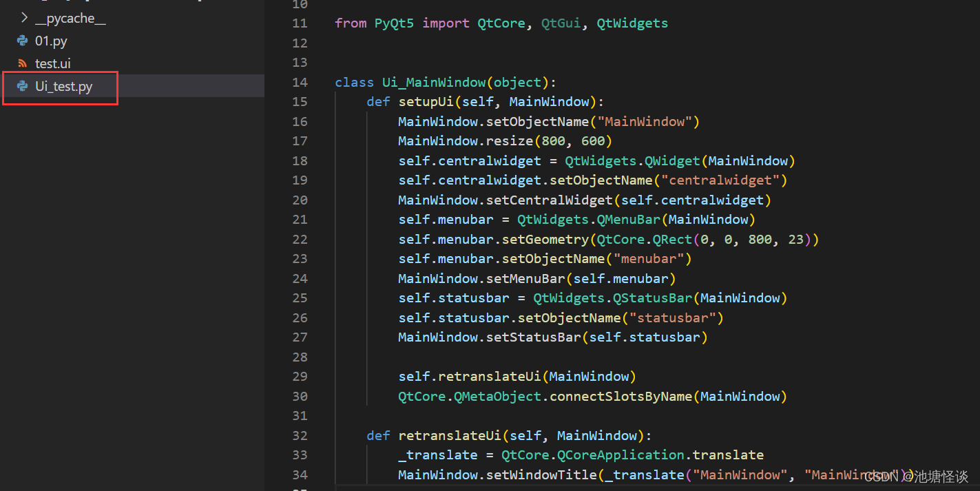This screenshot has height=491, width=980.
Task: Click the orange feed icon beside test.ui
Action: pos(22,63)
